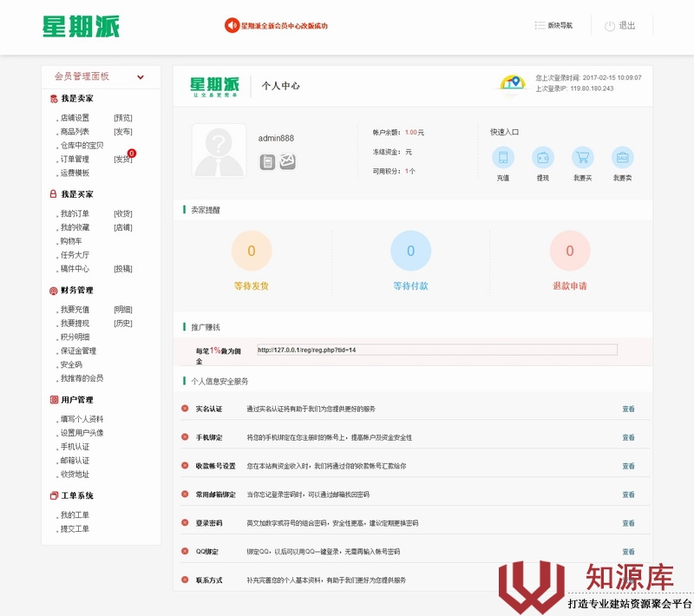The height and width of the screenshot is (616, 694).
Task: Click the 财务管理 section icon
Action: (54, 291)
